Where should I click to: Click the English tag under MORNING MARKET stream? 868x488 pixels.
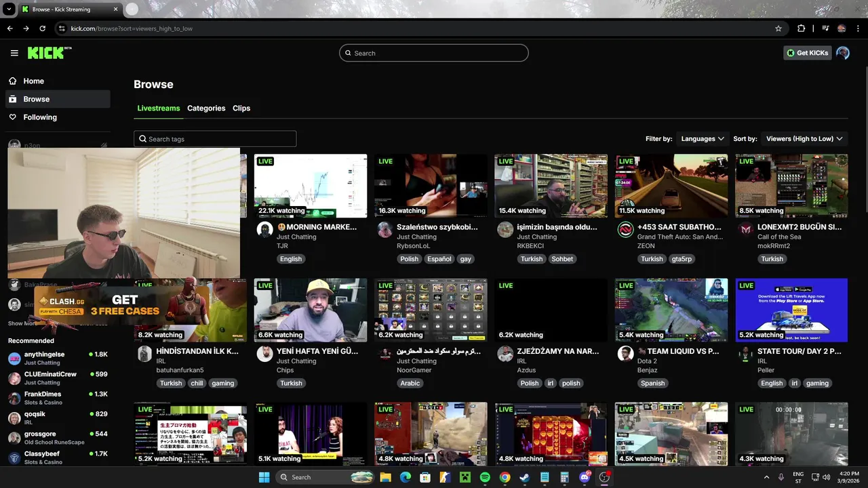coord(290,259)
